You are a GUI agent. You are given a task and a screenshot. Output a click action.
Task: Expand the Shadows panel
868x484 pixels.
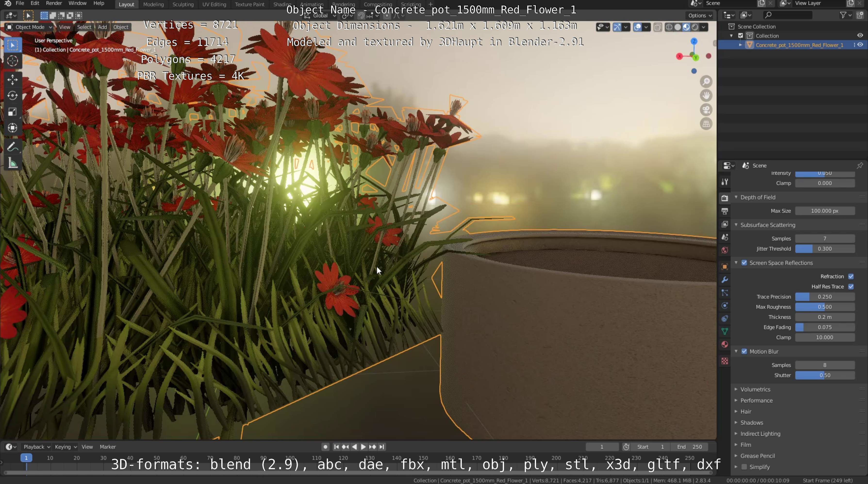pyautogui.click(x=752, y=423)
